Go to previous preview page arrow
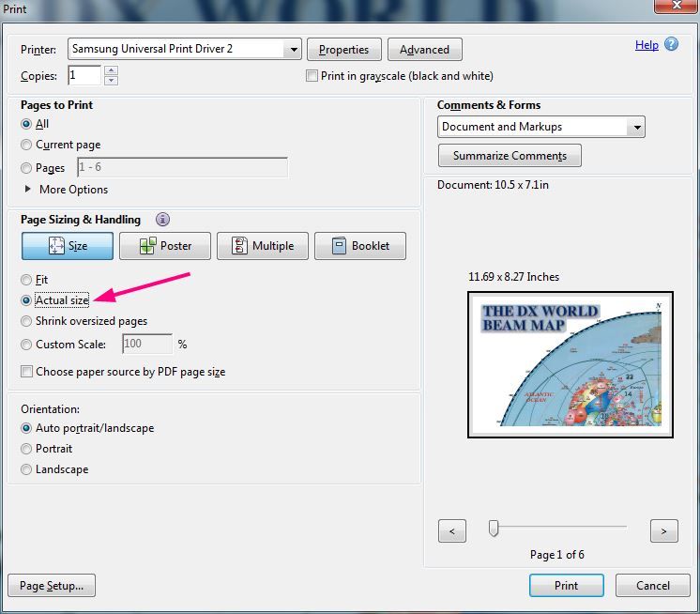 [x=452, y=531]
